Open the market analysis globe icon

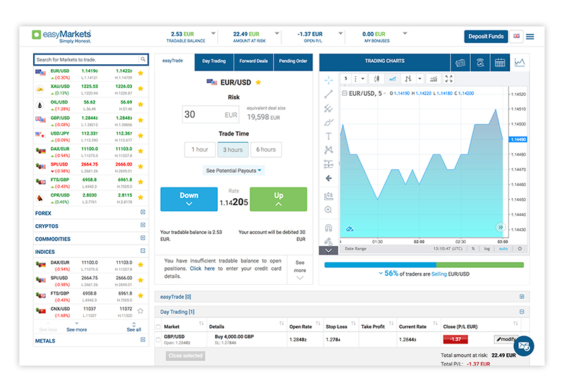[480, 63]
